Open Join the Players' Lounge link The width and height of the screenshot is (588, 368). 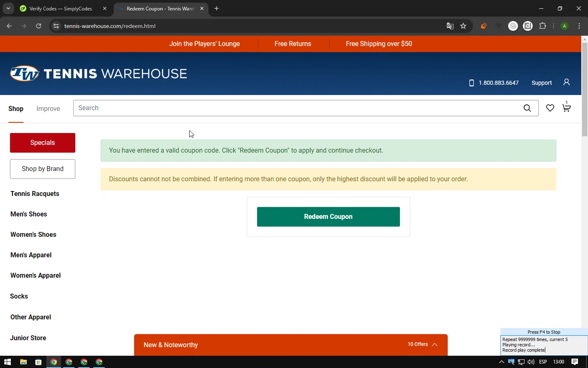[x=204, y=44]
